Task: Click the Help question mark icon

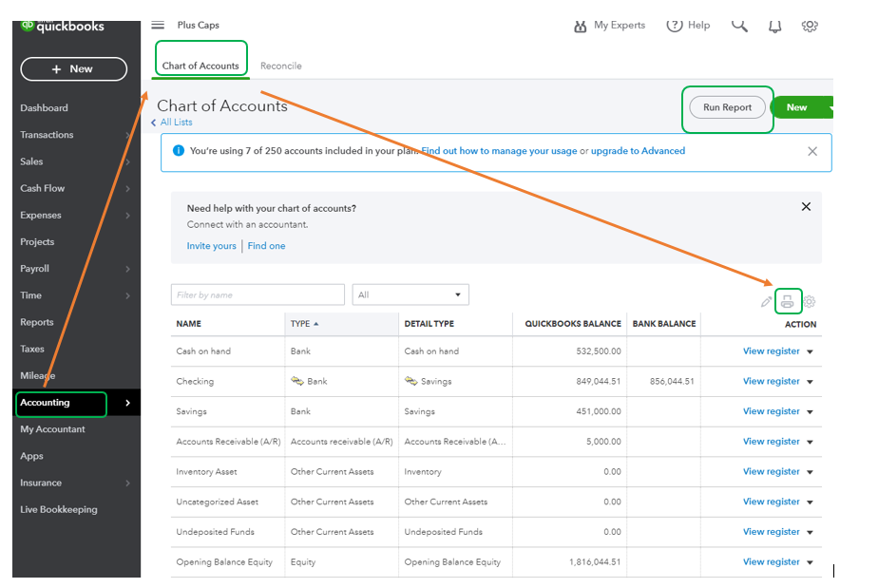Action: pyautogui.click(x=675, y=26)
